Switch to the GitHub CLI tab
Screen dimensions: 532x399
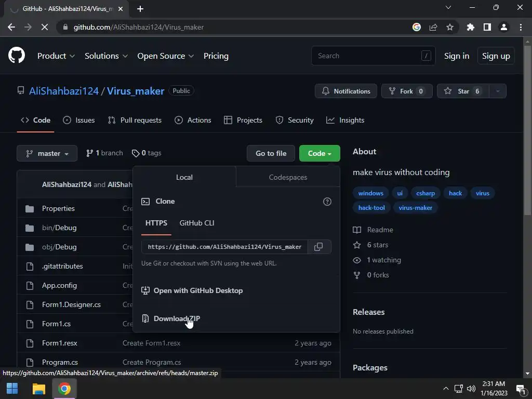pyautogui.click(x=197, y=223)
